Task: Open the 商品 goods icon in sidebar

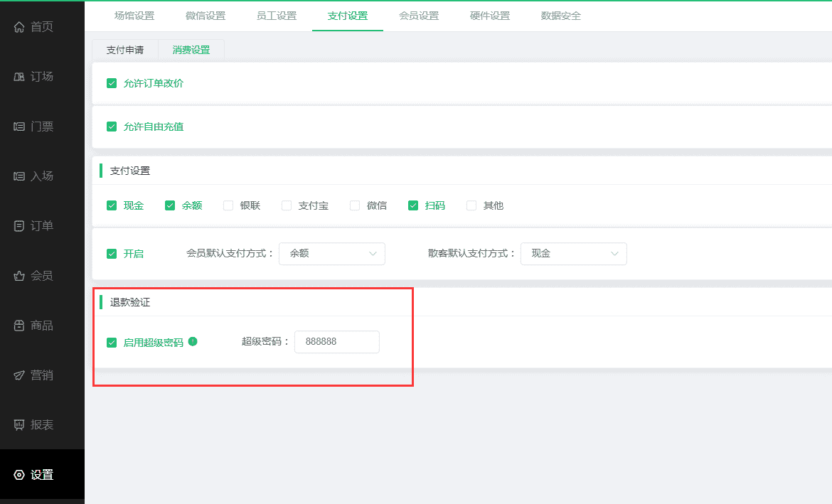Action: (x=19, y=326)
